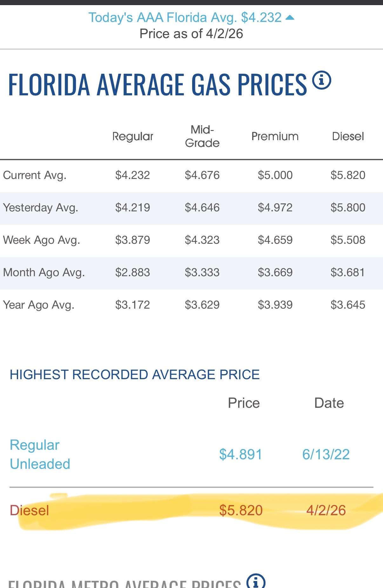
Task: Click the up arrow beside $4.232 at top
Action: click(x=290, y=18)
